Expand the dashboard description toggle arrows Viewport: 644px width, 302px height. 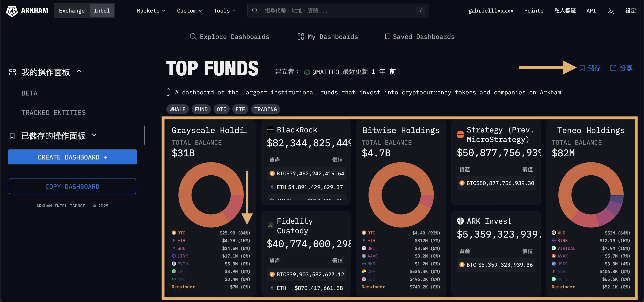(168, 92)
